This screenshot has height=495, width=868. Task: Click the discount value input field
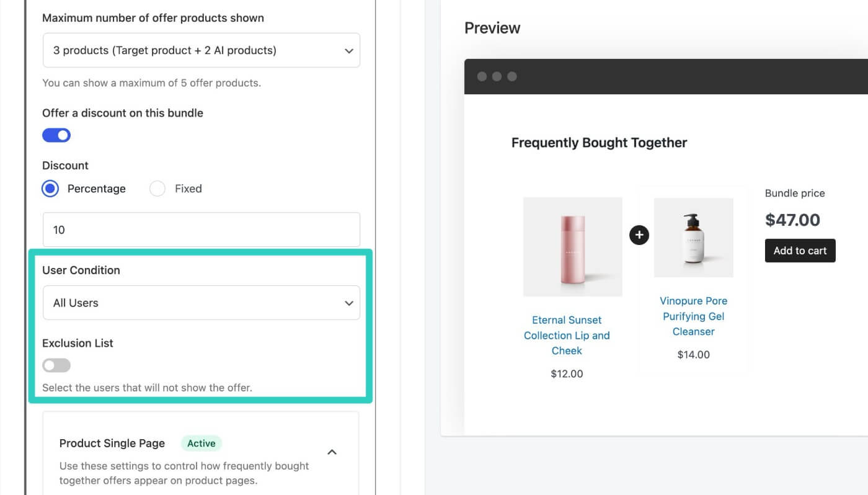[201, 230]
